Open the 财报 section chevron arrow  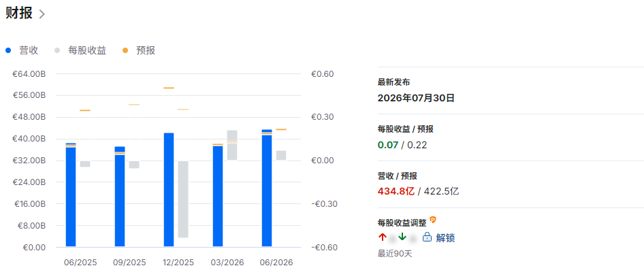(42, 14)
